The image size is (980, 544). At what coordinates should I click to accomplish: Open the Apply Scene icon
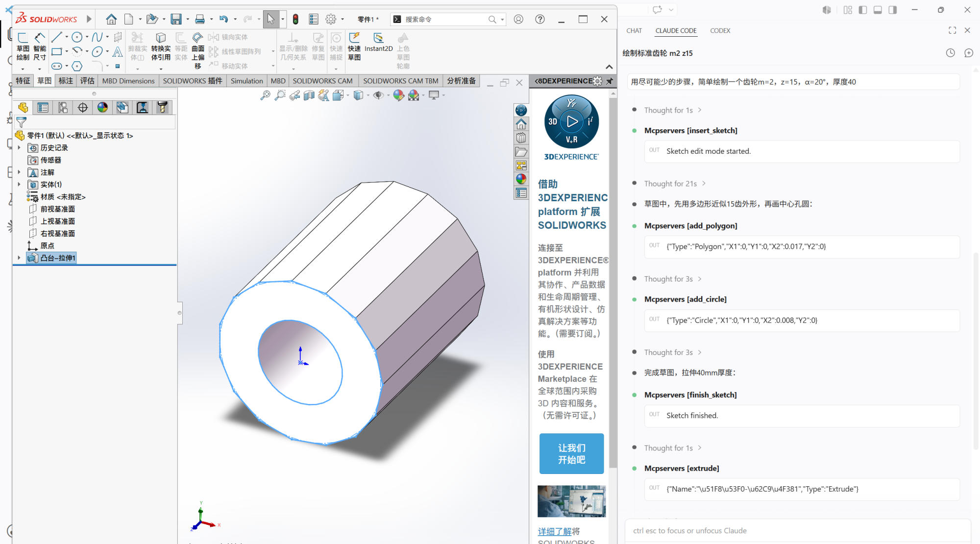pos(414,95)
